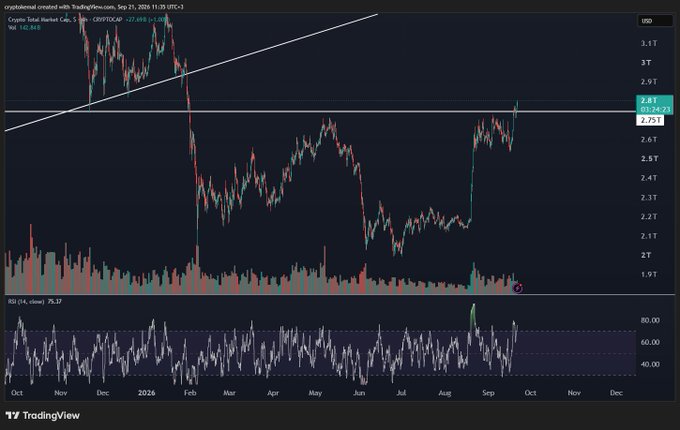Click the Feb label on time axis

tap(190, 393)
